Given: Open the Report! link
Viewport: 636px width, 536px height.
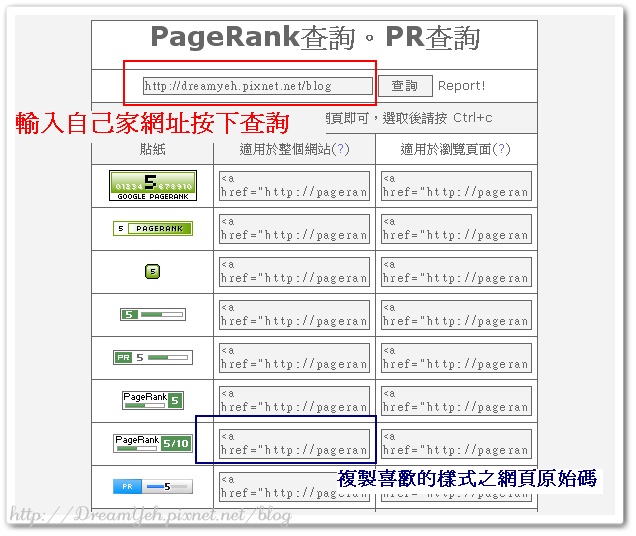Looking at the screenshot, I should click(461, 86).
